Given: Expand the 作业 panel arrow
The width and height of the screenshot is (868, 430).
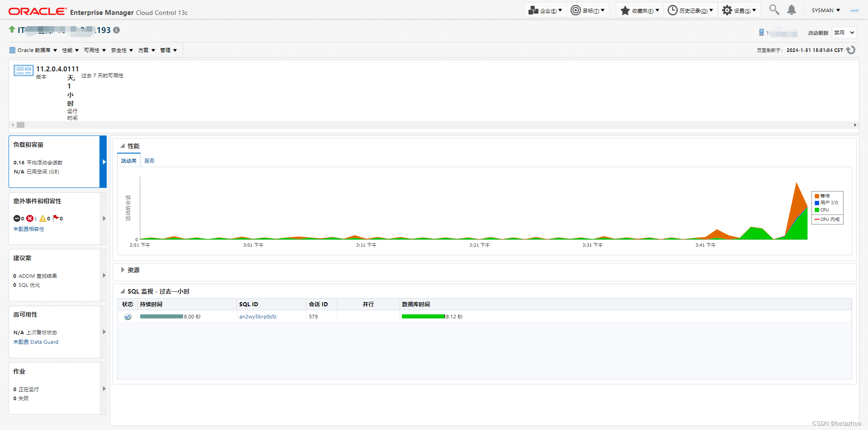Looking at the screenshot, I should click(x=104, y=389).
